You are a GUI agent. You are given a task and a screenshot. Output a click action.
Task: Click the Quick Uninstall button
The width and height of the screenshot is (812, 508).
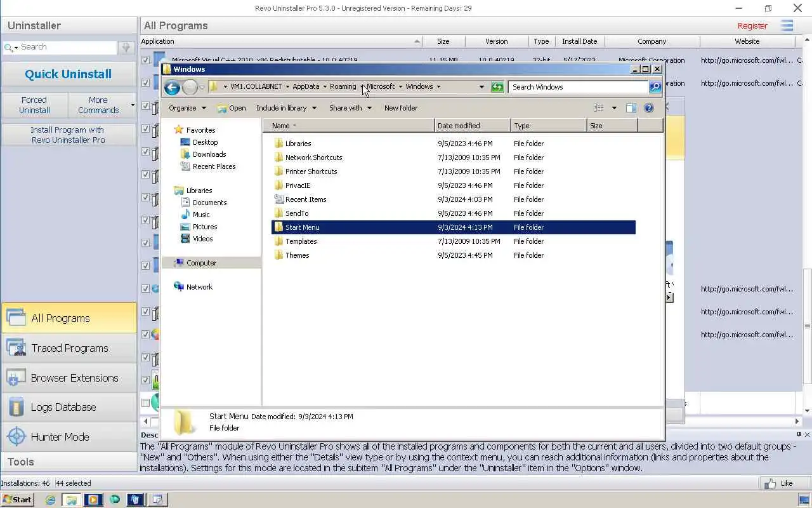tap(69, 74)
